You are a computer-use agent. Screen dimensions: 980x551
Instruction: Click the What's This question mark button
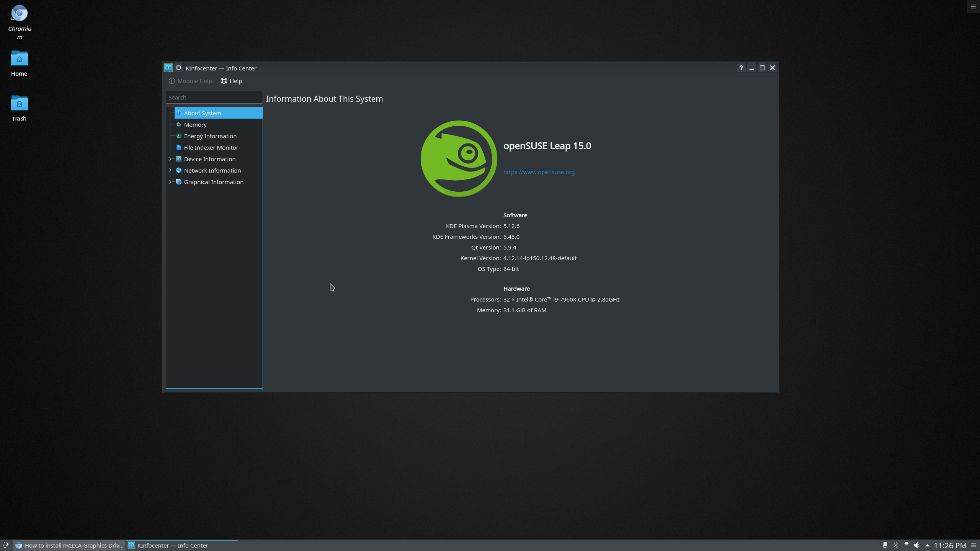click(x=741, y=68)
